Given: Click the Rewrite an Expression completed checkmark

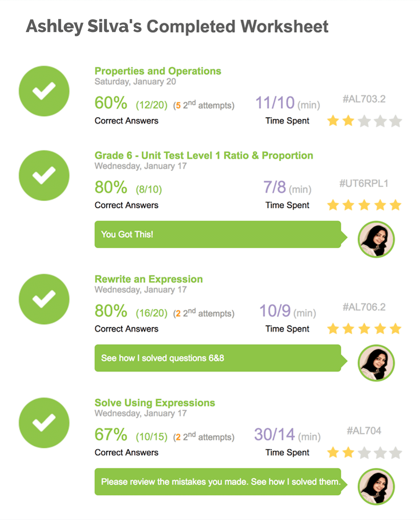Looking at the screenshot, I should 44,299.
